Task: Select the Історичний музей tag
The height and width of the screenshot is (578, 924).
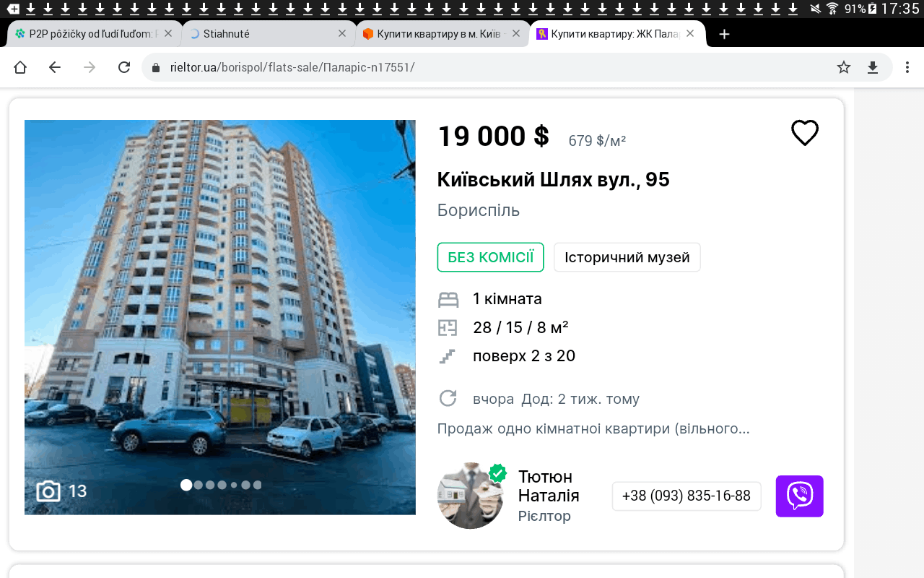Action: [627, 257]
